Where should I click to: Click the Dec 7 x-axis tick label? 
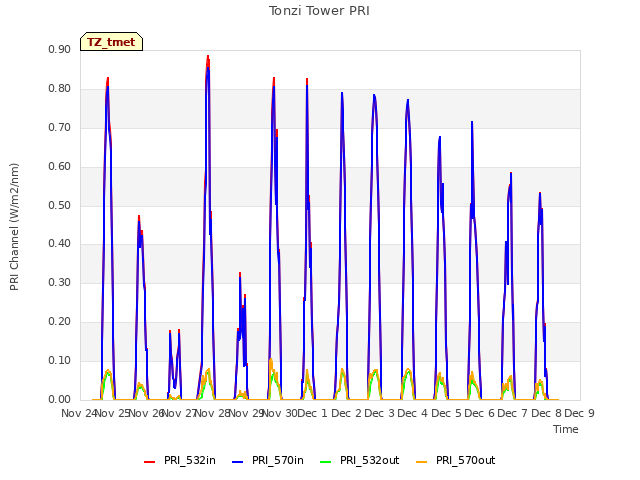pos(513,413)
